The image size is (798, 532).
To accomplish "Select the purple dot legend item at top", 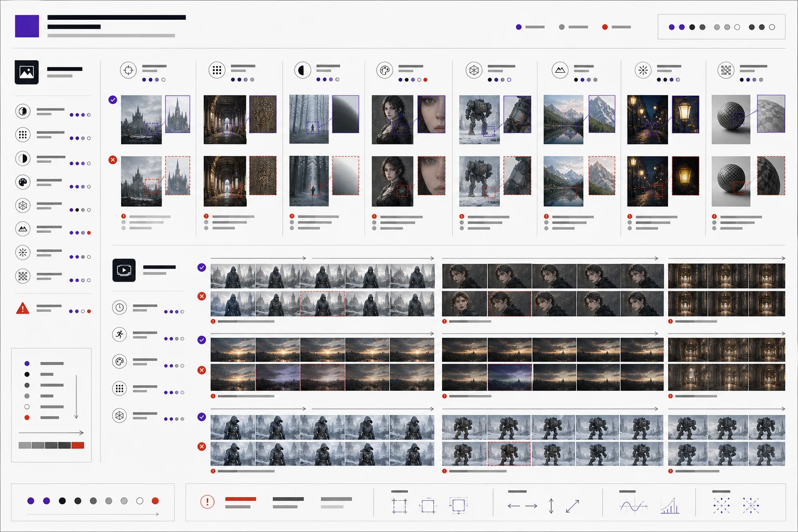I will (530, 27).
